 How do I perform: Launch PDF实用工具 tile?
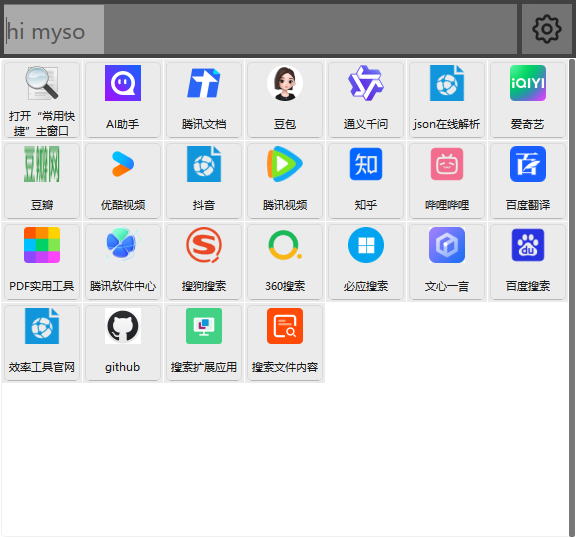(42, 262)
